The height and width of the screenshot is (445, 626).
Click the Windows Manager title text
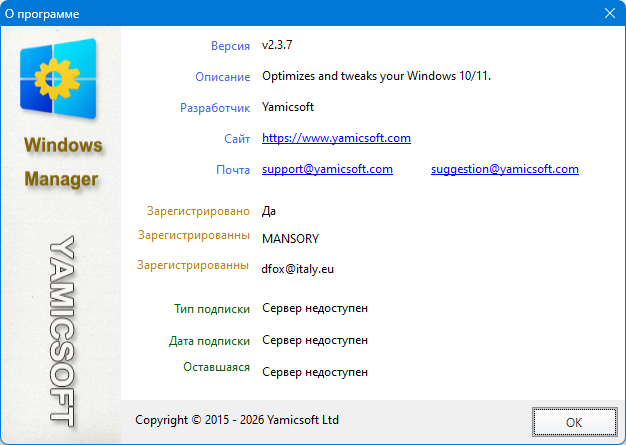click(x=62, y=162)
